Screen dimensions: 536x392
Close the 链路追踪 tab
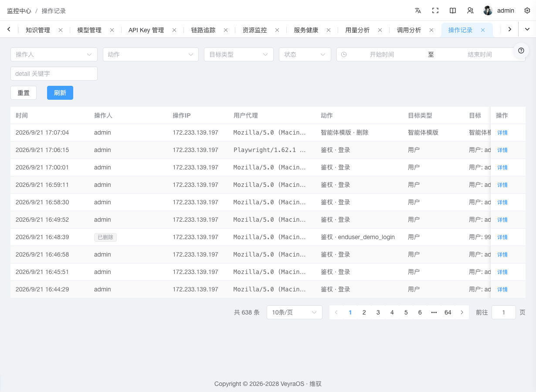[226, 30]
